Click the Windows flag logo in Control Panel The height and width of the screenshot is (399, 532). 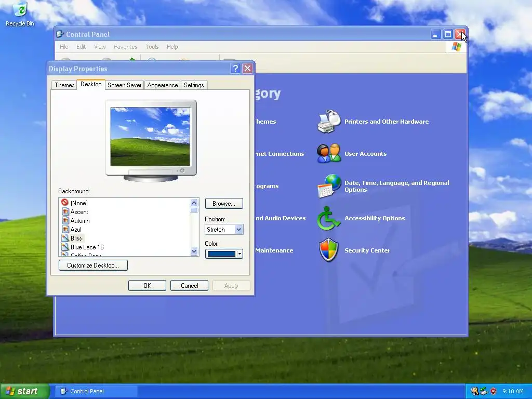click(x=456, y=46)
